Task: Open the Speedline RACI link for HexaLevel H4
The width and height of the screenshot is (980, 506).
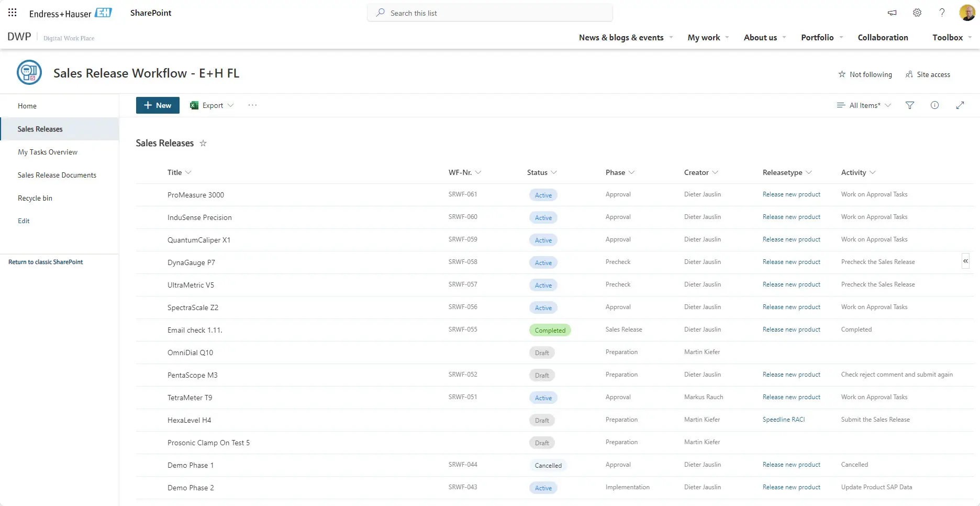Action: click(784, 419)
